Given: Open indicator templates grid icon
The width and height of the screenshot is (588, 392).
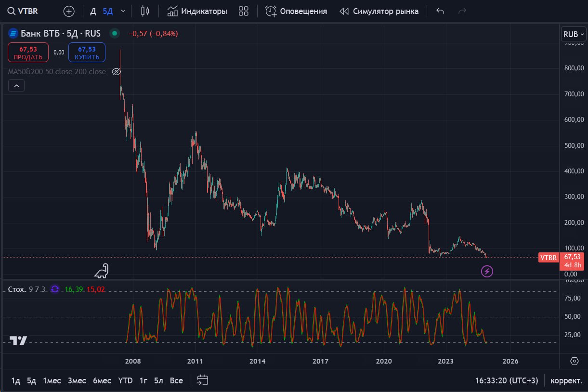Looking at the screenshot, I should tap(244, 11).
